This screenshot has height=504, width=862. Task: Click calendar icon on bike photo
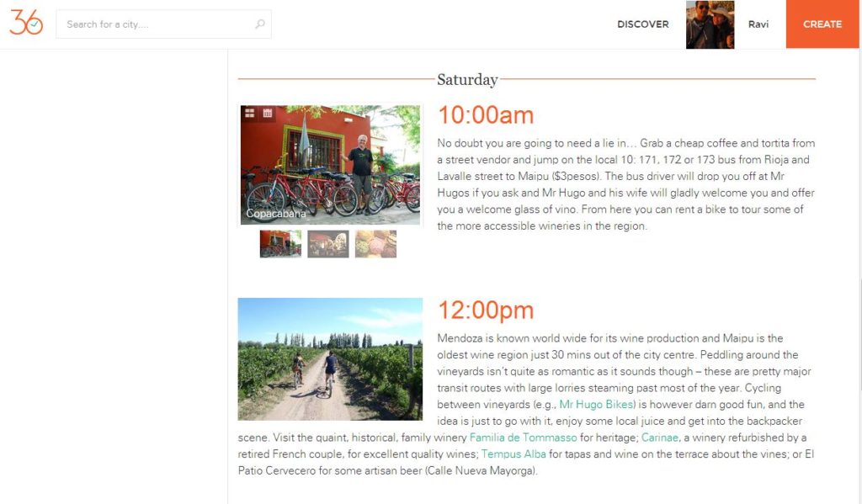pyautogui.click(x=268, y=113)
